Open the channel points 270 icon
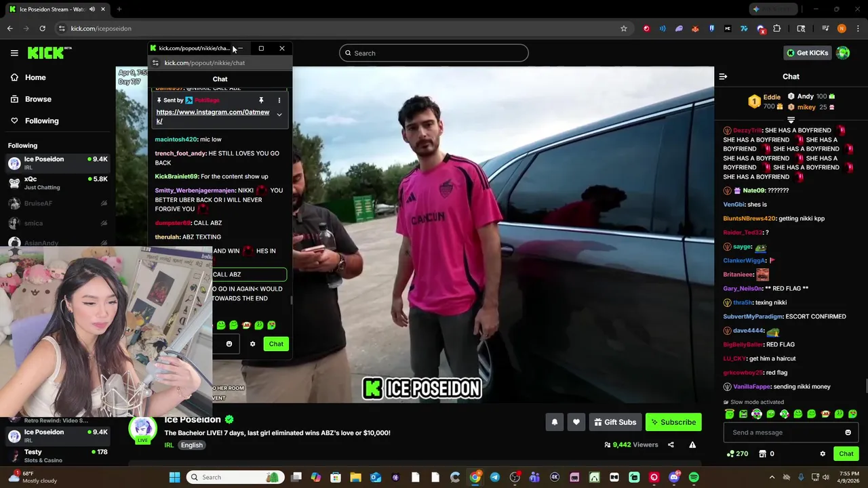This screenshot has width=868, height=488. 737,454
